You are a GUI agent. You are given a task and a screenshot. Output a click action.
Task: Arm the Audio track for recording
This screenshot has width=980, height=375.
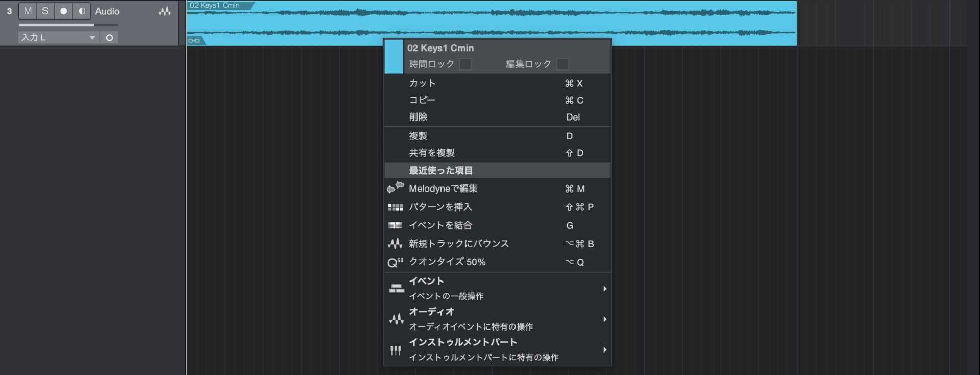coord(63,11)
